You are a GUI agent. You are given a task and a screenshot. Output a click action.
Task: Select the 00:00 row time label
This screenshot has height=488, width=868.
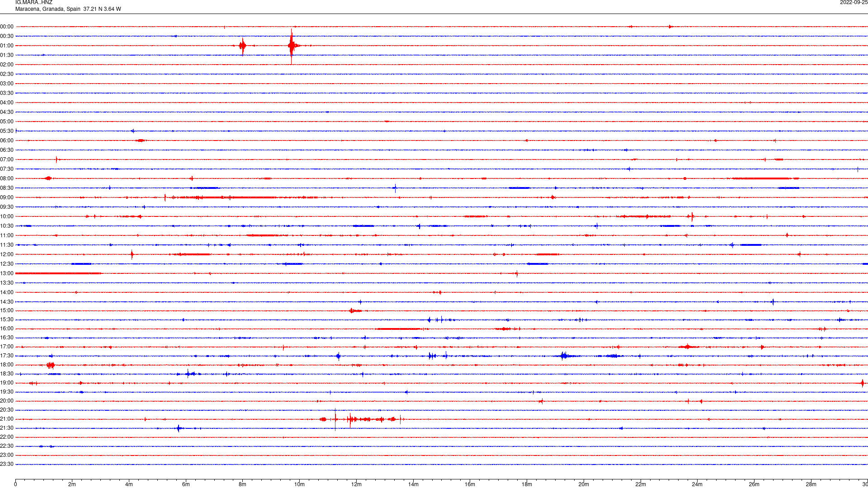[x=7, y=27]
